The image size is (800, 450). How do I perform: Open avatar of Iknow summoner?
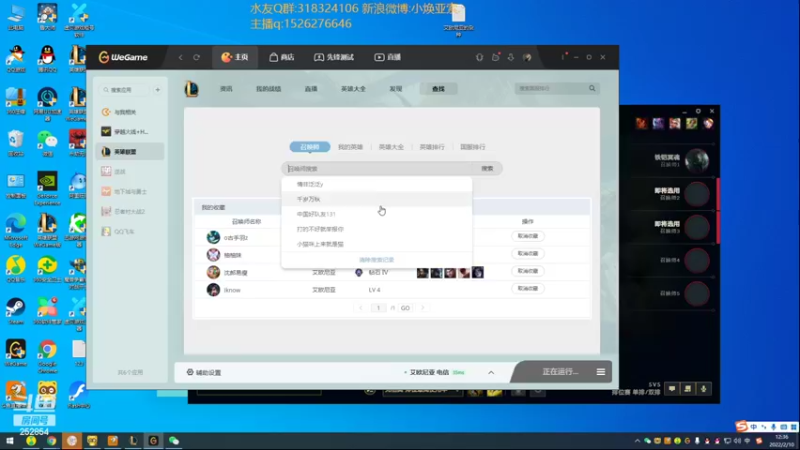point(213,290)
